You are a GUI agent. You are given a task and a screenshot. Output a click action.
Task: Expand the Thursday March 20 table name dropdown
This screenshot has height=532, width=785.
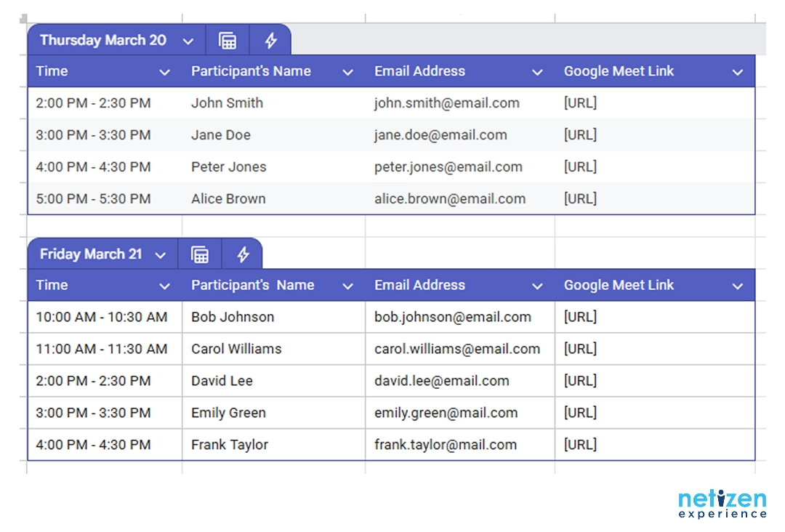point(188,41)
